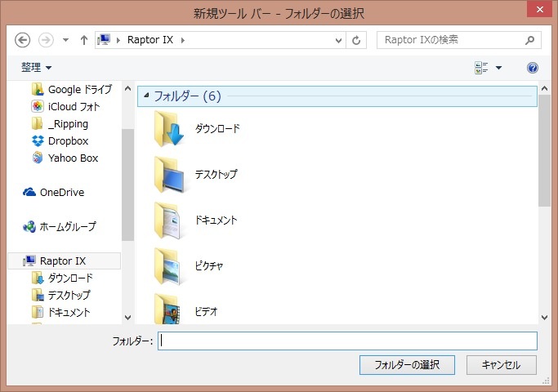Viewport: 558px width, 392px height.
Task: Click the search magnifier icon
Action: click(x=530, y=40)
